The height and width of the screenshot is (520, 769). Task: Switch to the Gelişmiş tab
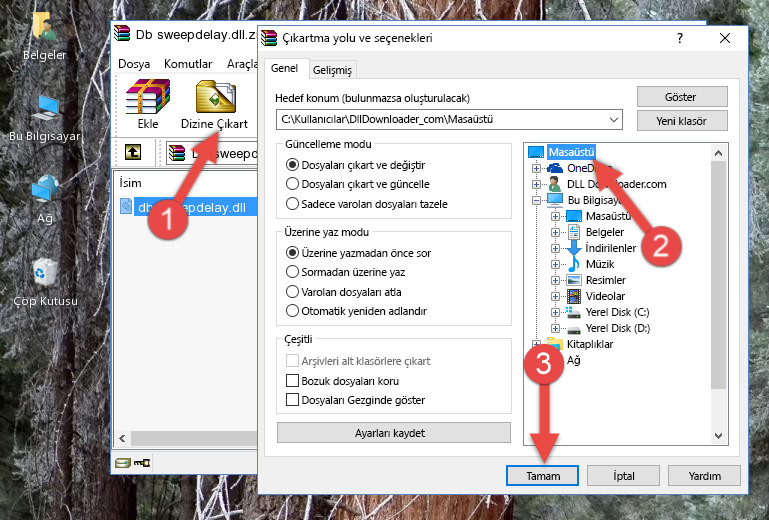[x=332, y=70]
